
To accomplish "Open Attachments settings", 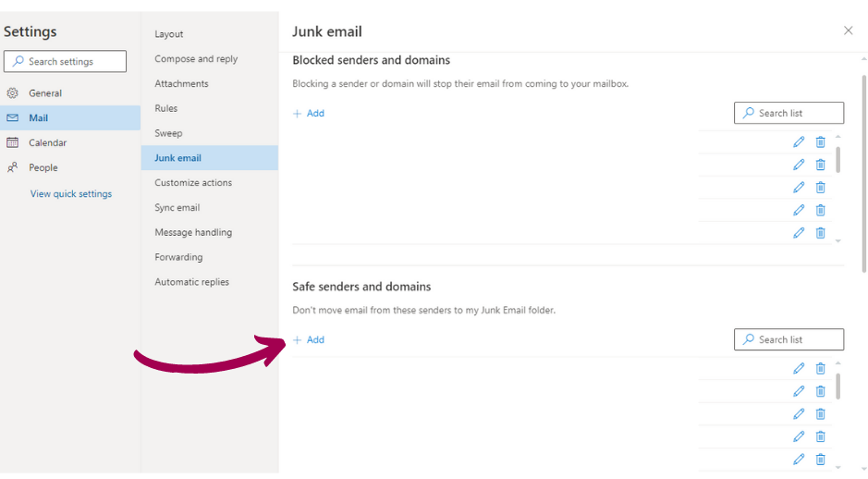I will 209,83.
